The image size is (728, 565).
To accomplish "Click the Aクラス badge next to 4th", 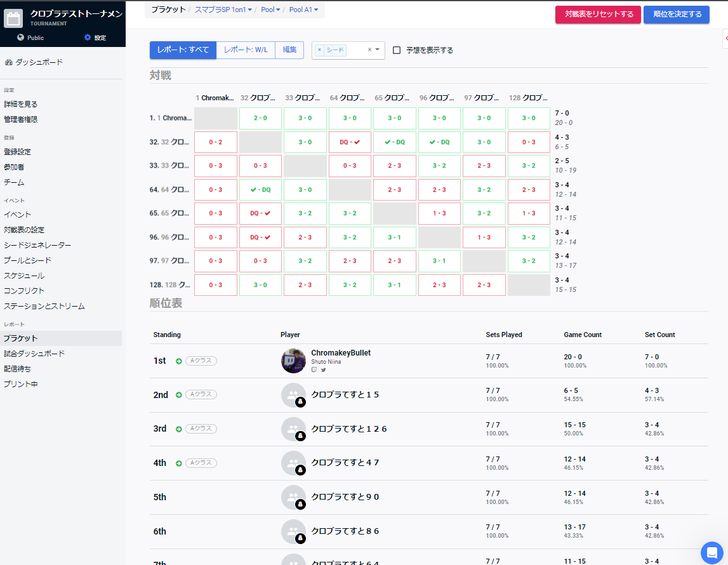I will 201,463.
